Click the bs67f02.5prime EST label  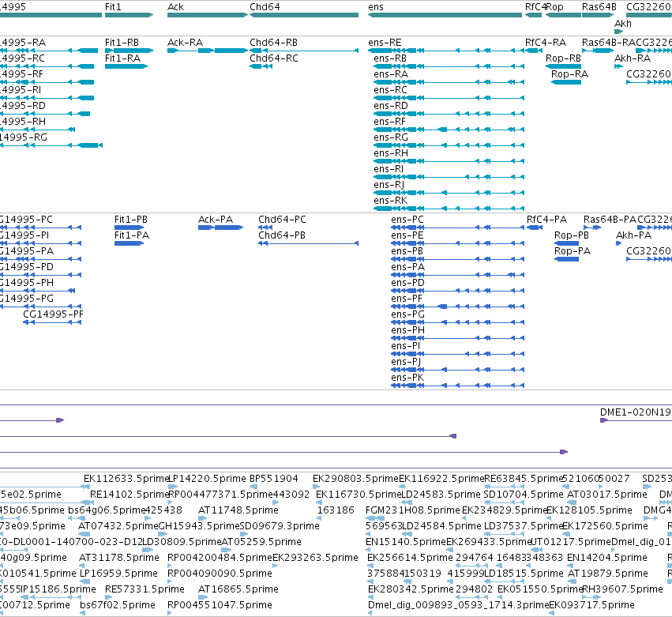(118, 605)
